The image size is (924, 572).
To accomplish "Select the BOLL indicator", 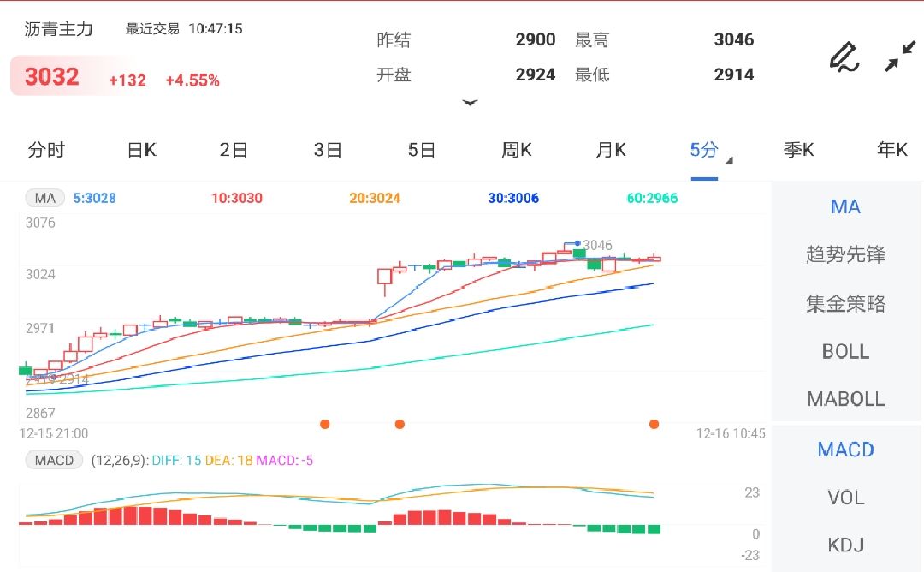I will pyautogui.click(x=845, y=351).
